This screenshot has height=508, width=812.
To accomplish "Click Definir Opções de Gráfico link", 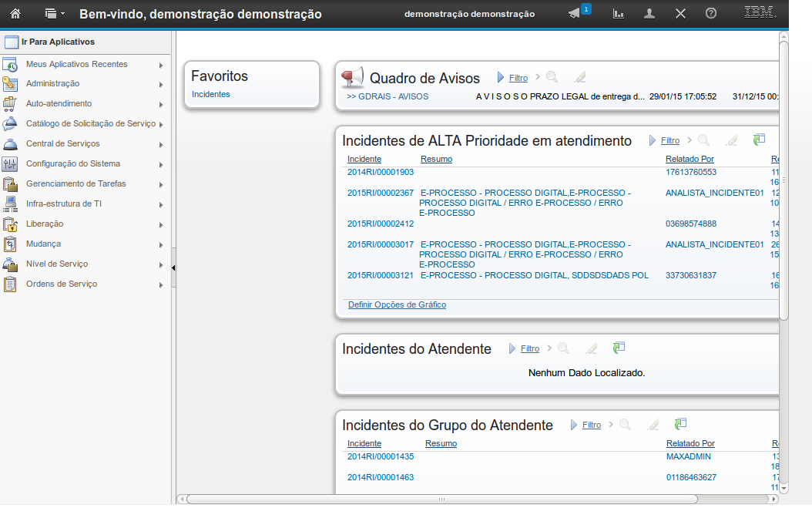I will (x=397, y=304).
